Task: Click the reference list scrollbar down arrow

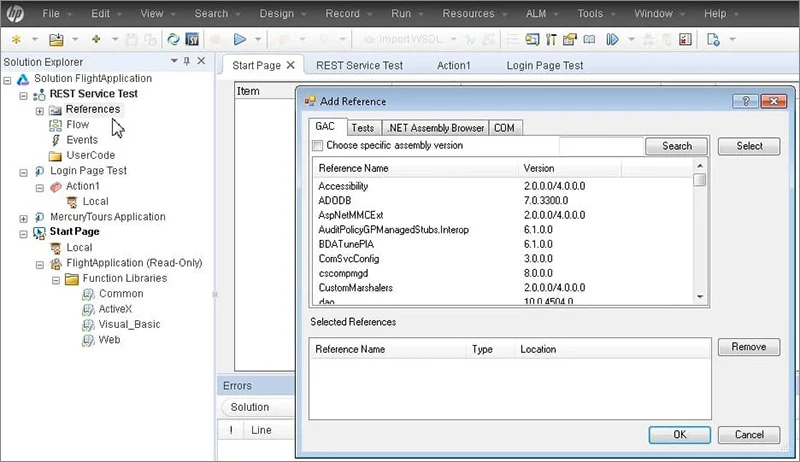Action: [700, 297]
